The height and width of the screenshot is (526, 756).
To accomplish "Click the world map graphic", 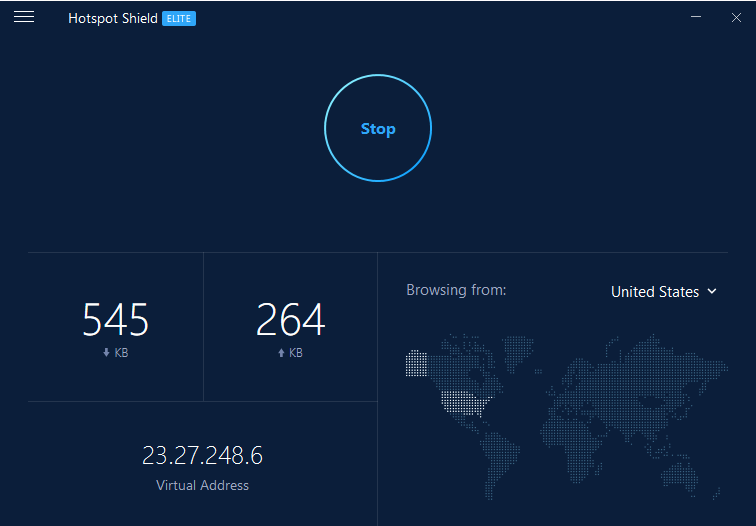I will (x=567, y=416).
